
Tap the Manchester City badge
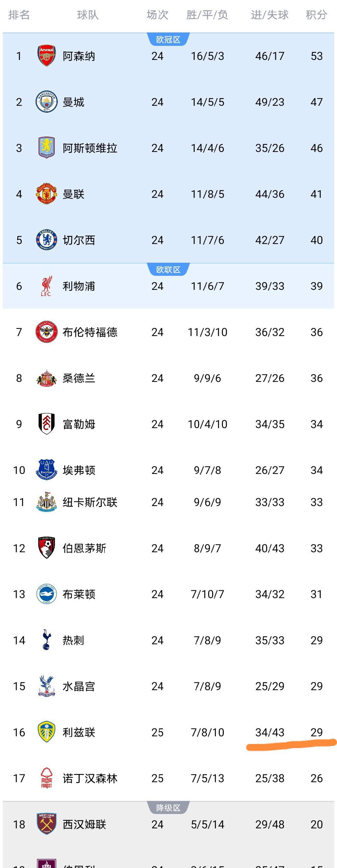(x=46, y=102)
